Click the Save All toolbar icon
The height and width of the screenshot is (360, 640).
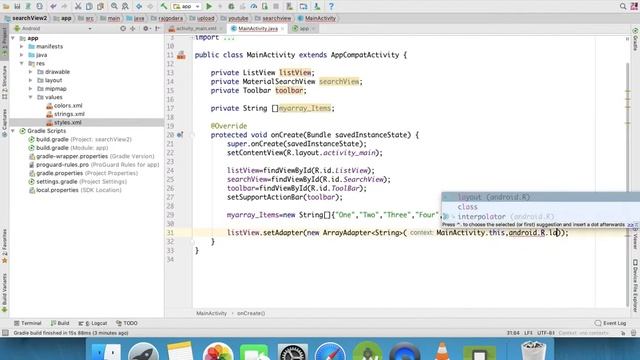[17, 7]
